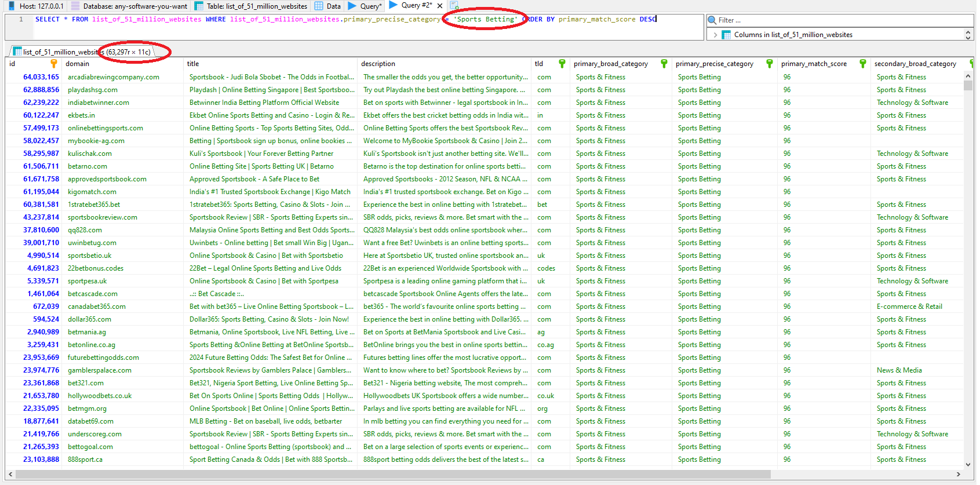
Task: Expand the 'Columns in list_of_51_million_websites' tree node
Action: click(715, 35)
